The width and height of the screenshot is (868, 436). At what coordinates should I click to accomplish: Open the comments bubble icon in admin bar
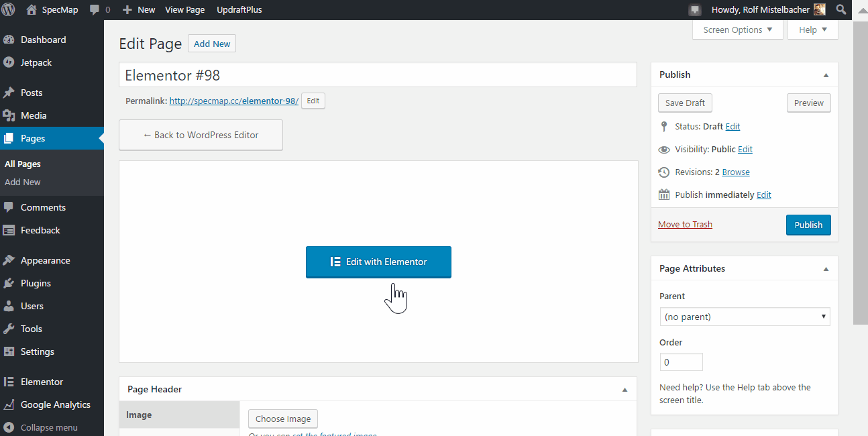(95, 10)
